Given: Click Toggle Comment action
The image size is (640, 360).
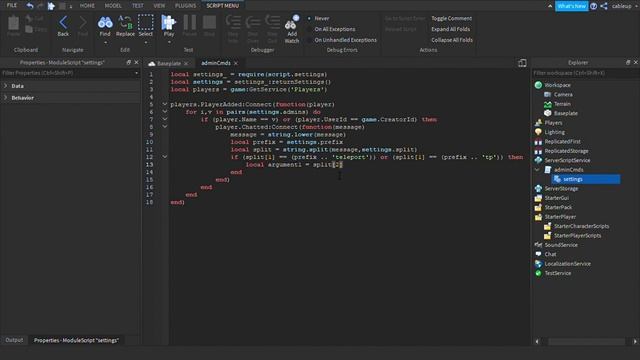Looking at the screenshot, I should point(451,18).
